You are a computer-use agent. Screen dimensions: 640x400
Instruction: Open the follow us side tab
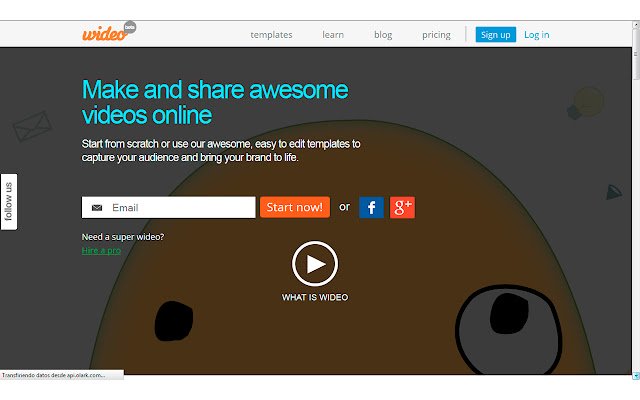(9, 202)
